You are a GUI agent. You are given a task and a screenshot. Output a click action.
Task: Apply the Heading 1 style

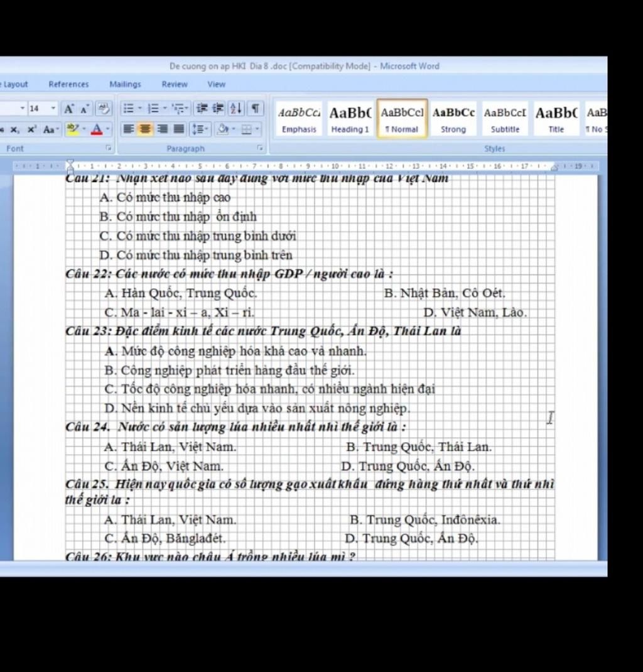pos(350,119)
